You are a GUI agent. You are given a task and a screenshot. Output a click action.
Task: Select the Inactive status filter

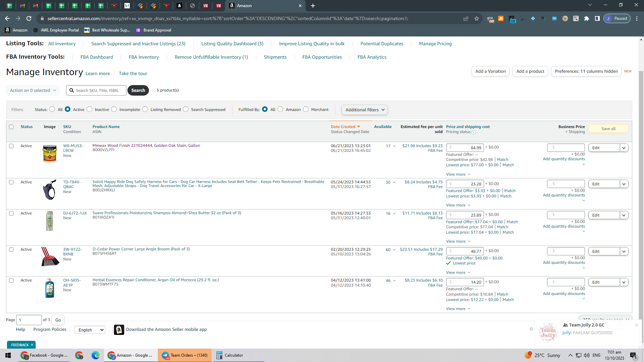click(90, 109)
